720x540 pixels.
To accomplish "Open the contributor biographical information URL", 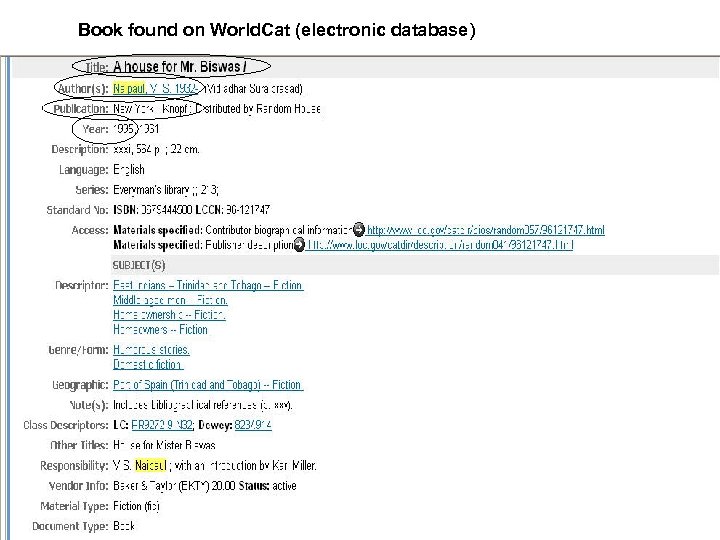I will tap(486, 230).
